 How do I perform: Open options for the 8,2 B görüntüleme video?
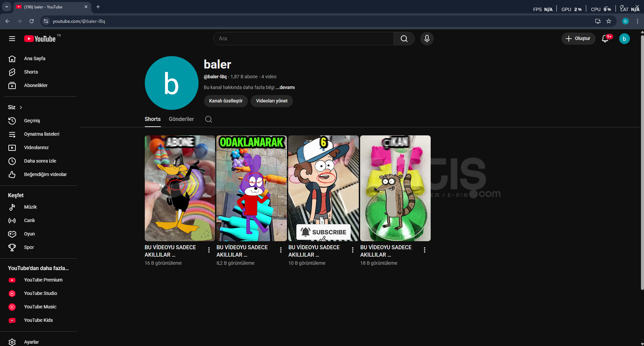281,250
